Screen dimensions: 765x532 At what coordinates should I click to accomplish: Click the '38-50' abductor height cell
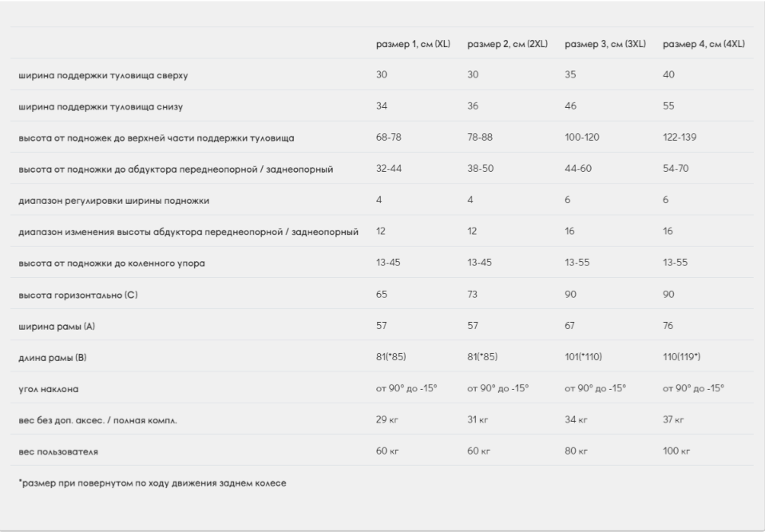click(x=480, y=169)
